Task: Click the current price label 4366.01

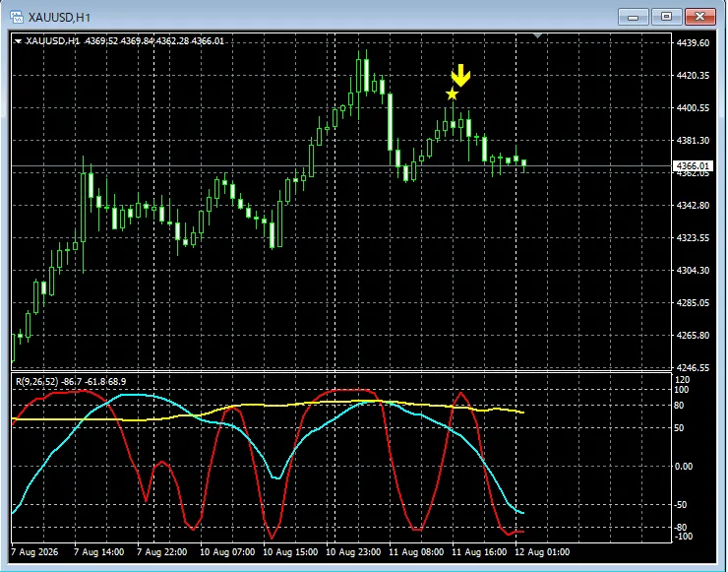Action: (693, 165)
